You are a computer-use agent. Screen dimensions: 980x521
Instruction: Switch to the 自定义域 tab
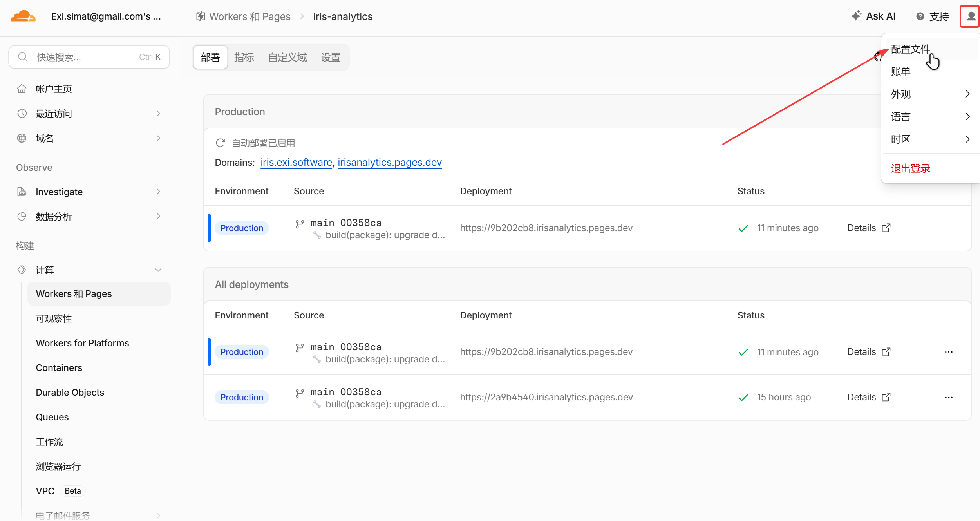coord(287,58)
